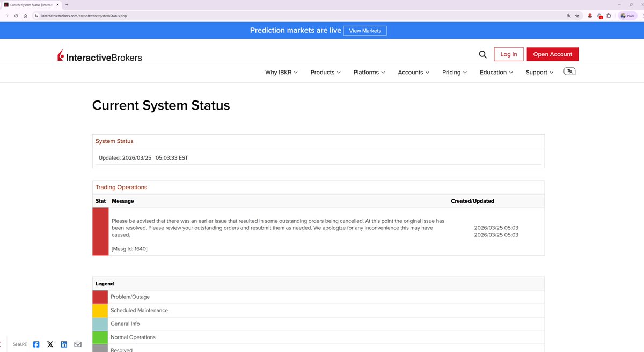The height and width of the screenshot is (352, 644).
Task: Expand the Products menu
Action: 325,72
